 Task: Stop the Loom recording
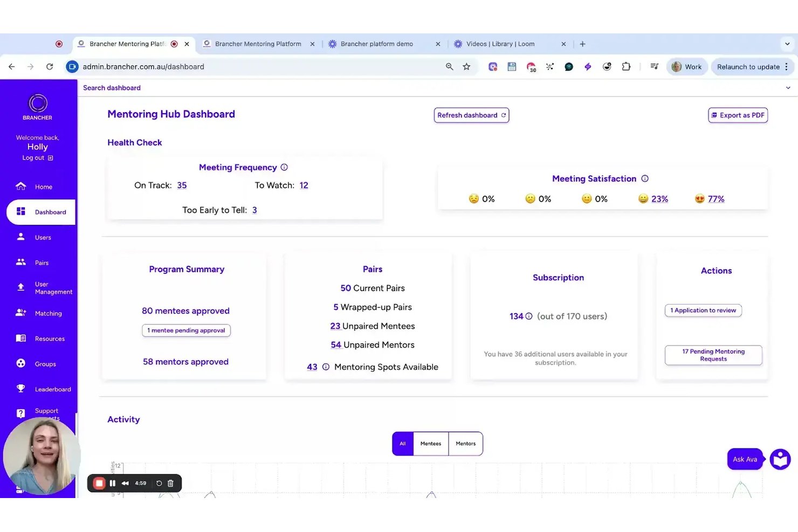pyautogui.click(x=99, y=483)
